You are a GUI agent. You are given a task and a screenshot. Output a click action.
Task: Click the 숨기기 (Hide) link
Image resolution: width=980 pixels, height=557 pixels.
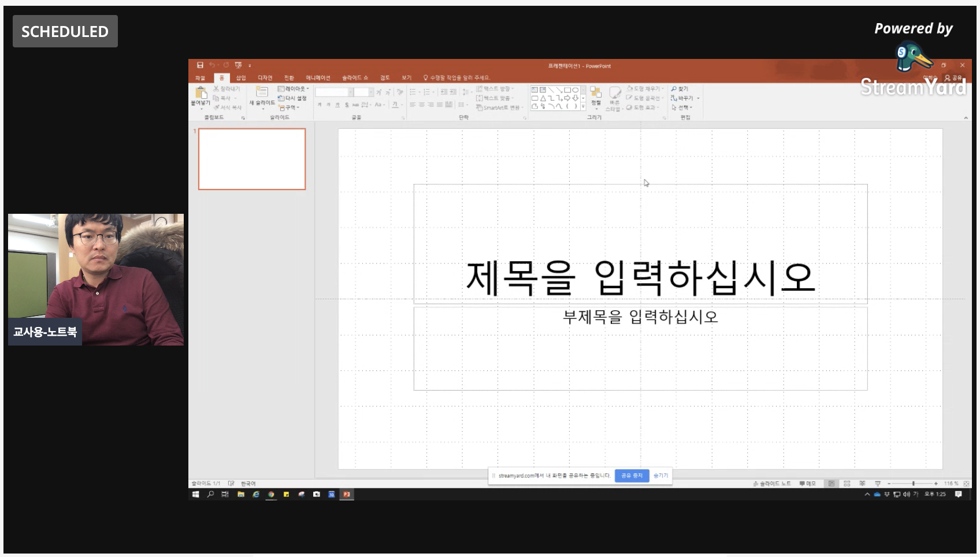click(x=660, y=476)
